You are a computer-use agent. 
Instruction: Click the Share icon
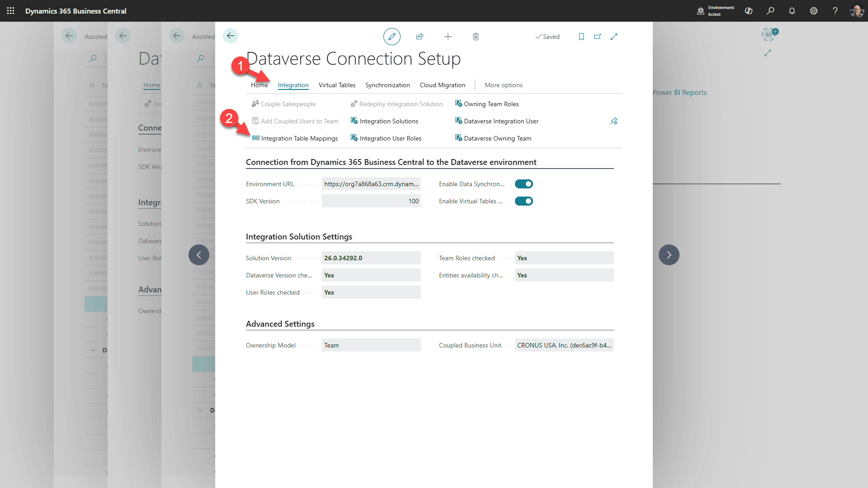420,37
